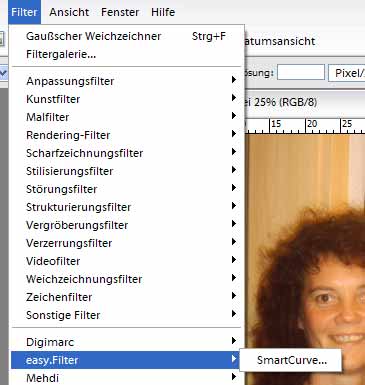Expand Sonstige Filter submenu
This screenshot has width=365, height=385.
coord(126,315)
